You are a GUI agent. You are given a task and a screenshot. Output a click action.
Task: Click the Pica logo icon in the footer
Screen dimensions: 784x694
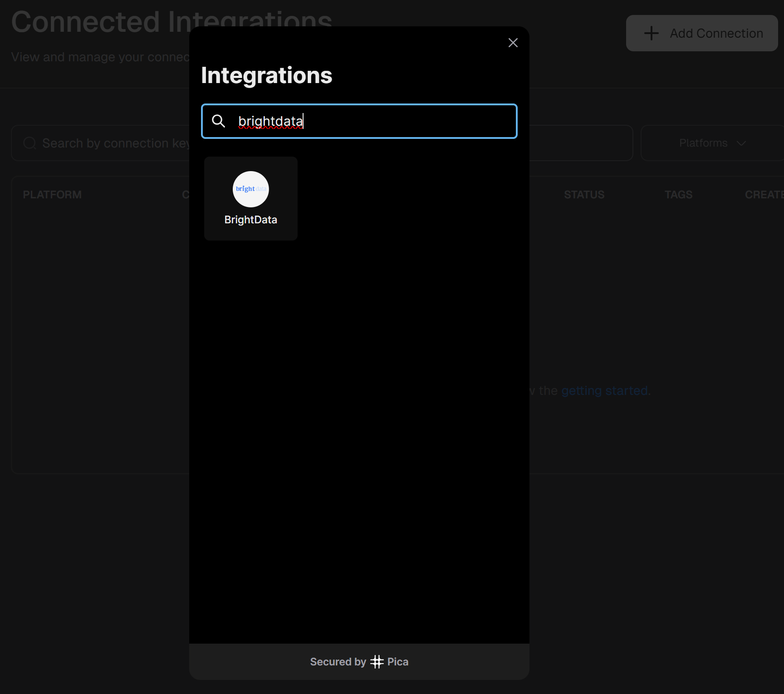pyautogui.click(x=377, y=662)
